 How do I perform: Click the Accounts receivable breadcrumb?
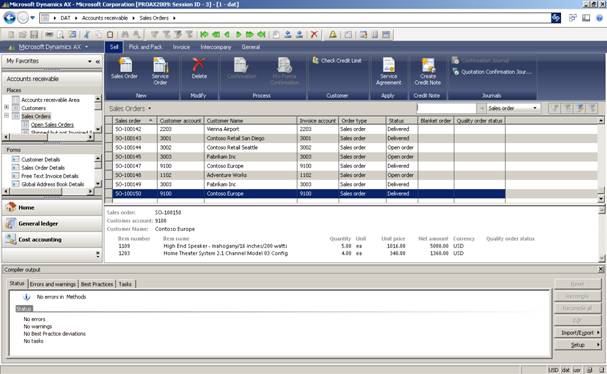(105, 18)
